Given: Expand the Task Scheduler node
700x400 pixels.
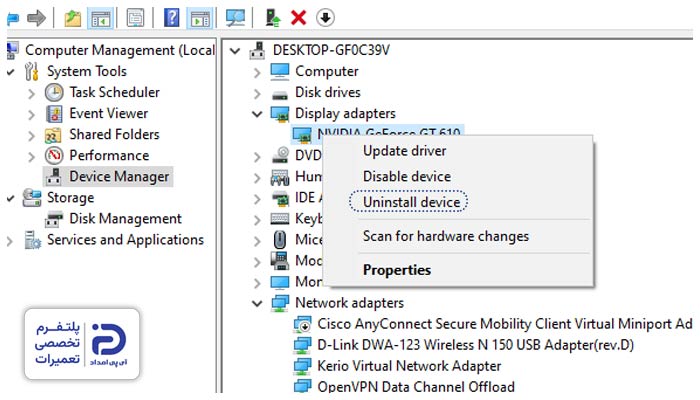Looking at the screenshot, I should [31, 93].
